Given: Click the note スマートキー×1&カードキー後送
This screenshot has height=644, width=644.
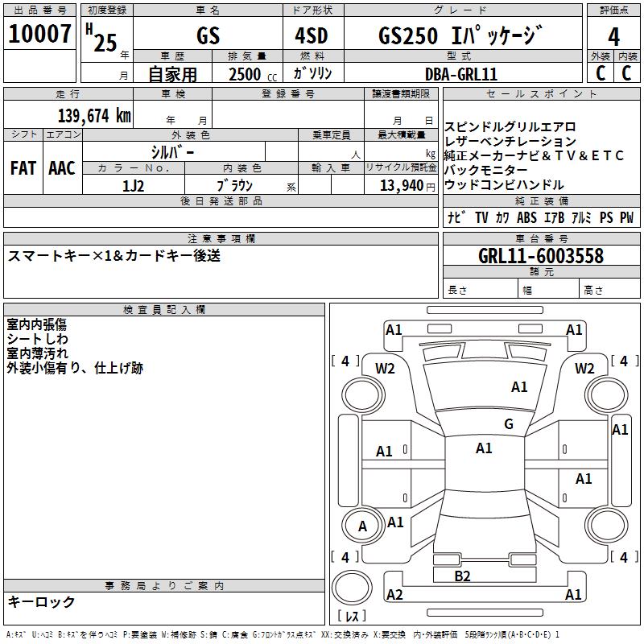Looking at the screenshot, I should coord(114,255).
